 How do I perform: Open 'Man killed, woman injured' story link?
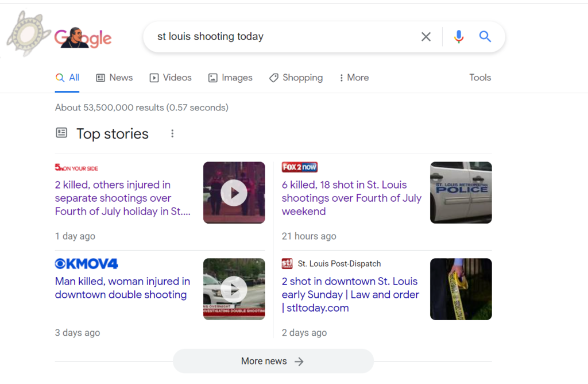[x=122, y=288]
